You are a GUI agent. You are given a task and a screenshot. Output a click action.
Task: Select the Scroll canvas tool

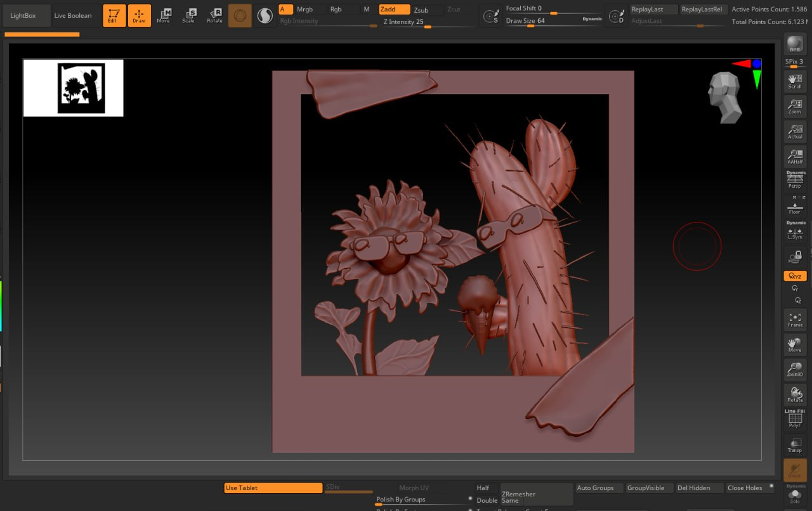point(795,81)
